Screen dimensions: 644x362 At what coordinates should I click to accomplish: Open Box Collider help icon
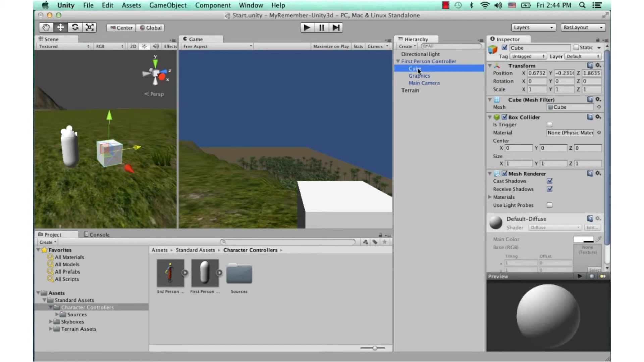590,117
